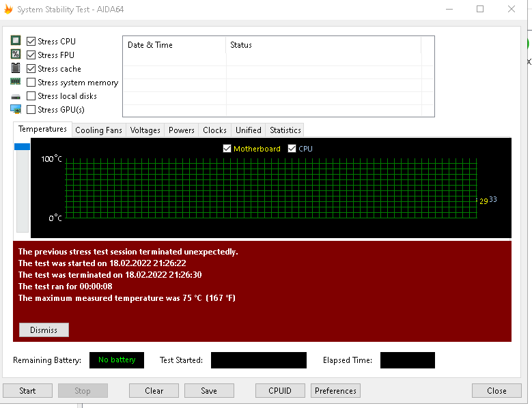Click the Status column header
The height and width of the screenshot is (408, 532).
[x=323, y=45]
